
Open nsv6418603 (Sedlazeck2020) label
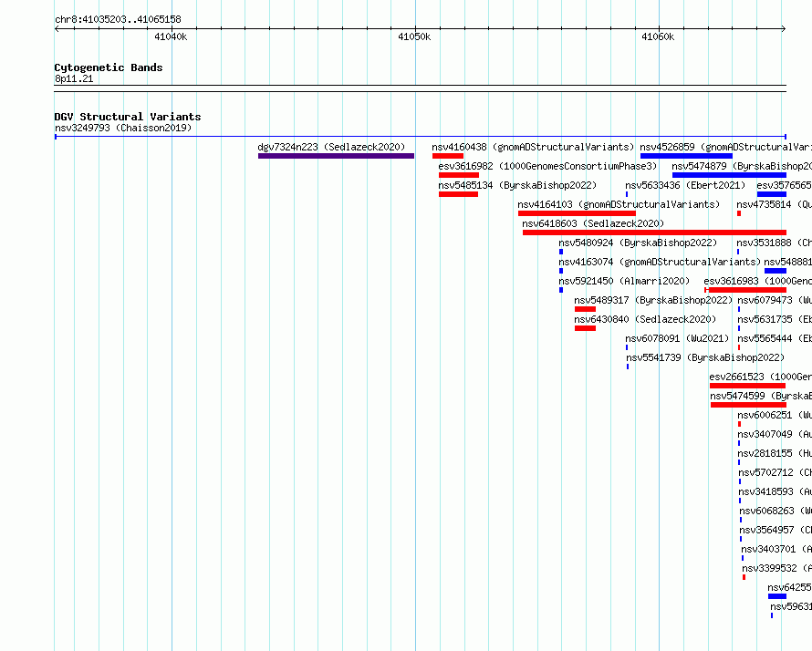593,223
